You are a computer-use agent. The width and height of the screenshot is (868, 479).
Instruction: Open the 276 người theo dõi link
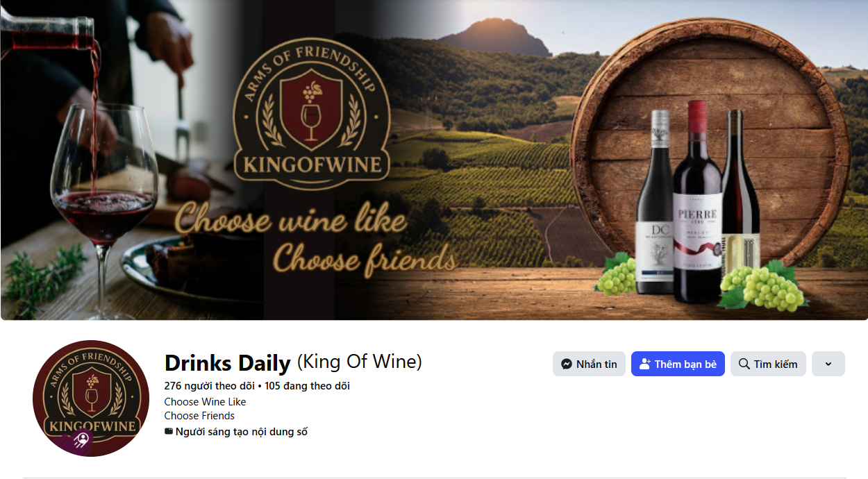209,385
